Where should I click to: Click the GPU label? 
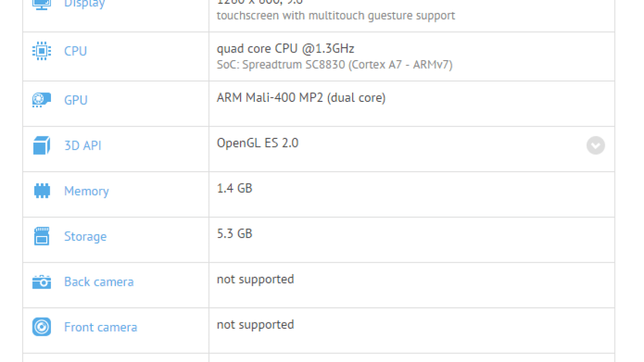[x=76, y=100]
